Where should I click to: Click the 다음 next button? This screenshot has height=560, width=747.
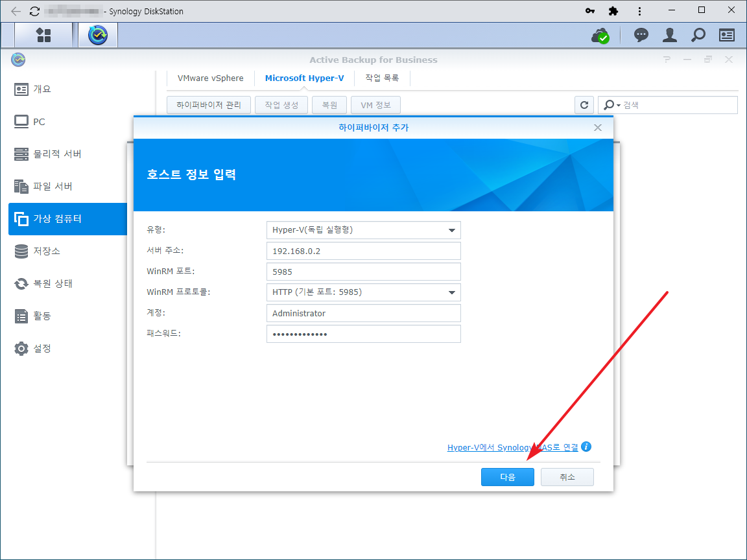[x=507, y=476]
